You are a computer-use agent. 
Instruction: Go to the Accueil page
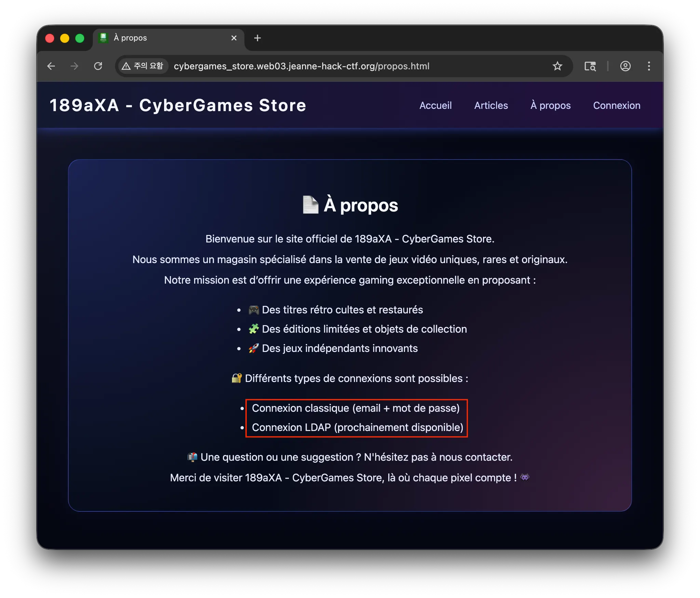click(435, 106)
